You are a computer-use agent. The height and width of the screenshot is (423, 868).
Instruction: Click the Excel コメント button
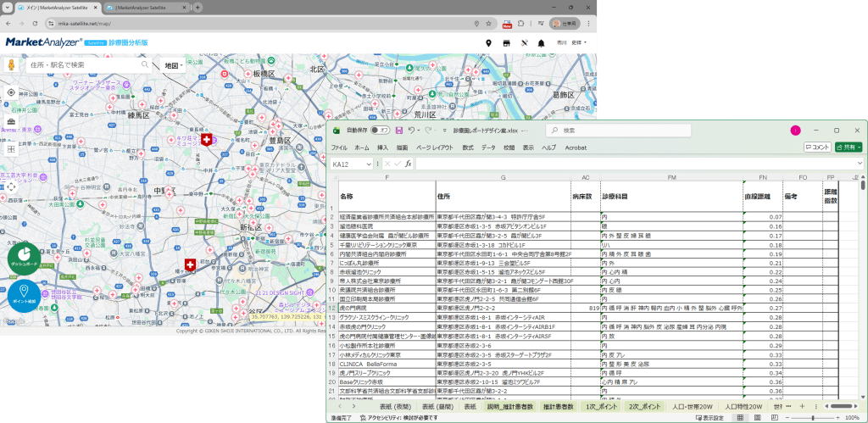[x=818, y=147]
